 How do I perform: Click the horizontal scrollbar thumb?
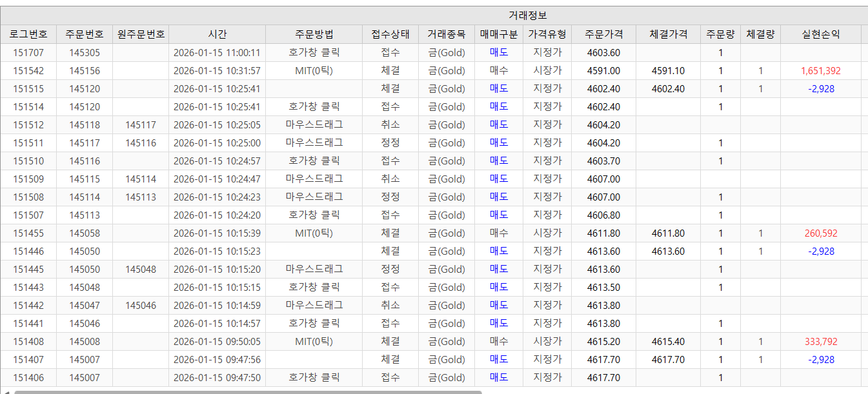tap(248, 391)
